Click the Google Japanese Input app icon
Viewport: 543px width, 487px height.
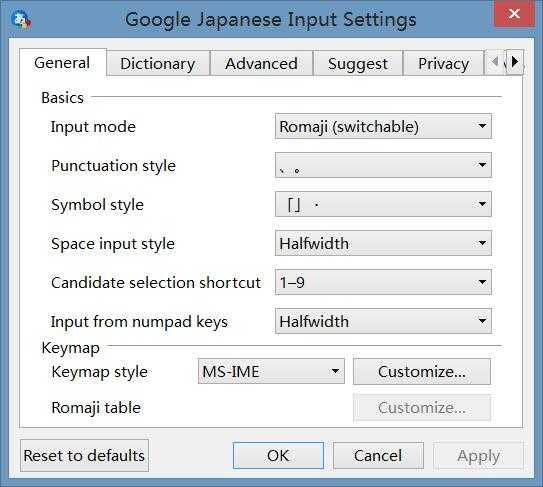pos(21,19)
